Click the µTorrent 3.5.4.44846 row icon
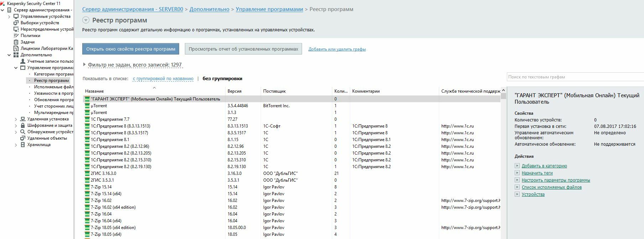This screenshot has width=644, height=239. (x=87, y=106)
